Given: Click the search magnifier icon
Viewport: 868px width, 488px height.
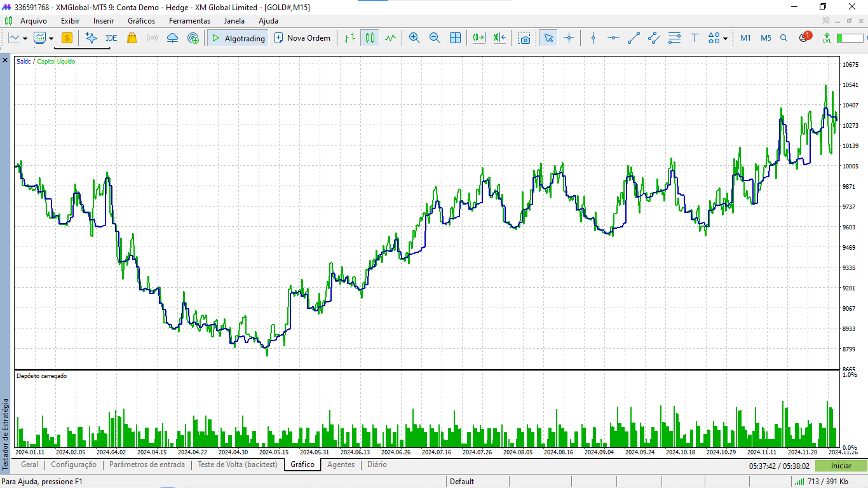Looking at the screenshot, I should pyautogui.click(x=783, y=38).
